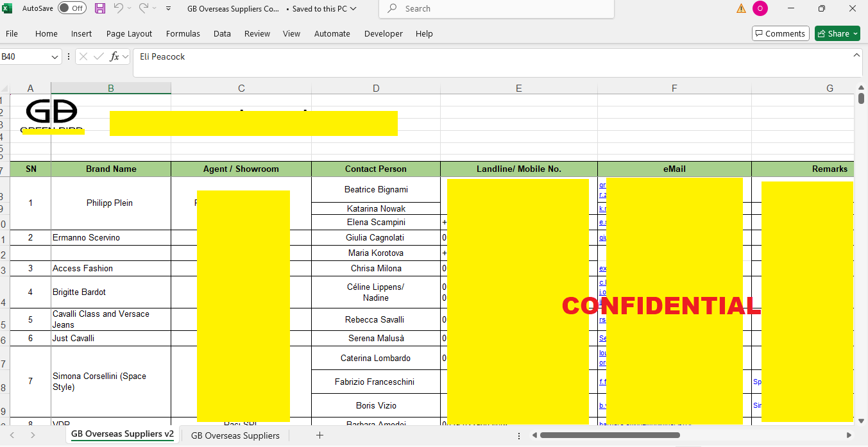Select the Data tab

(x=222, y=33)
